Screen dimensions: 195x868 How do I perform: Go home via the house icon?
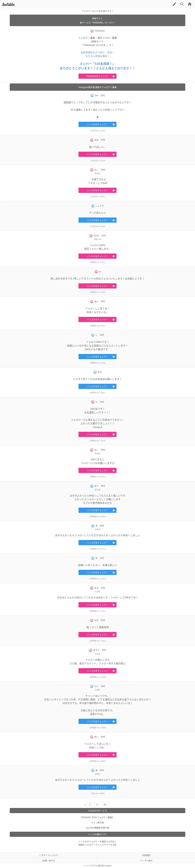pyautogui.click(x=190, y=4)
